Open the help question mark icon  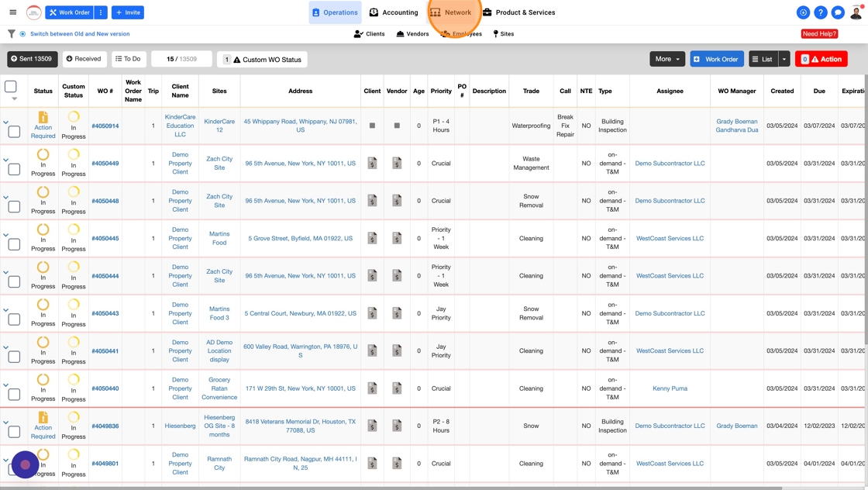tap(820, 12)
